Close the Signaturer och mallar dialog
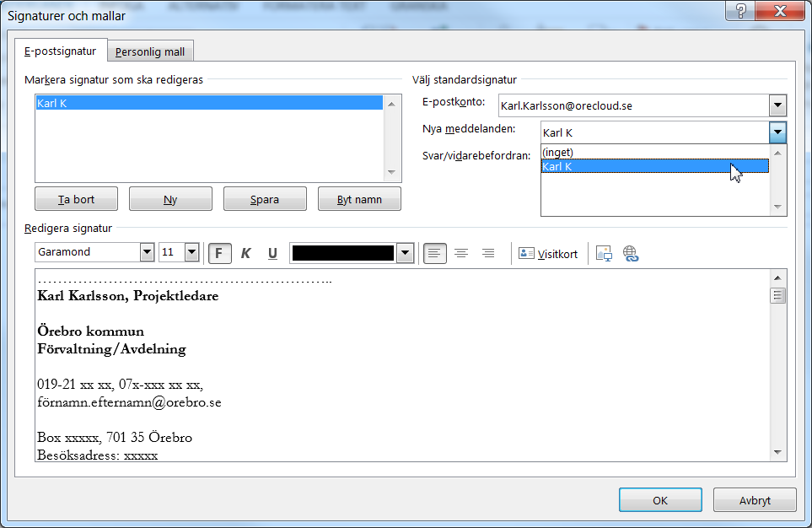 [779, 10]
